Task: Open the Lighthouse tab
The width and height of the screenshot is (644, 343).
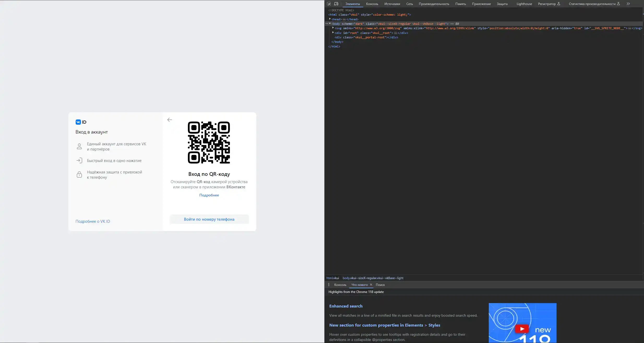Action: click(524, 4)
